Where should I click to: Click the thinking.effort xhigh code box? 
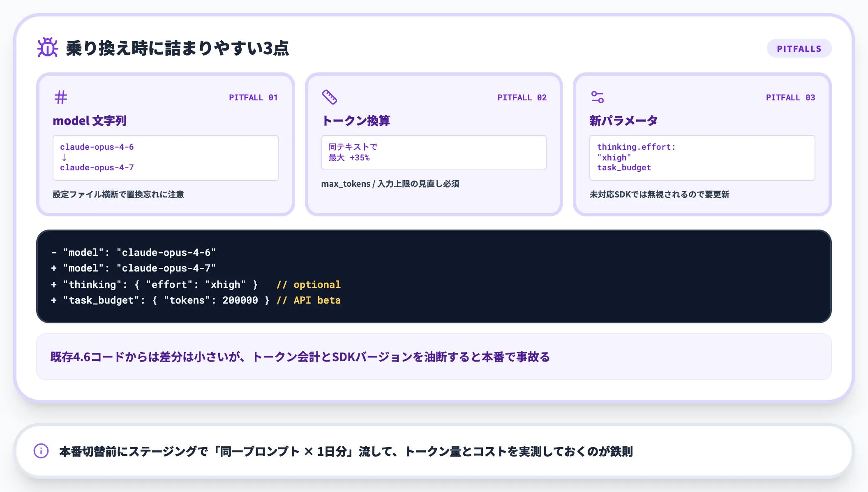[x=702, y=158]
